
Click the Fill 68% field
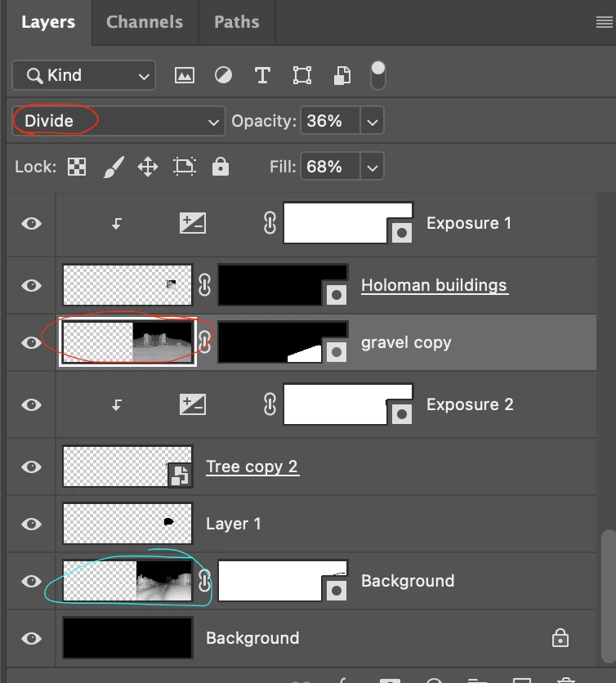click(330, 167)
